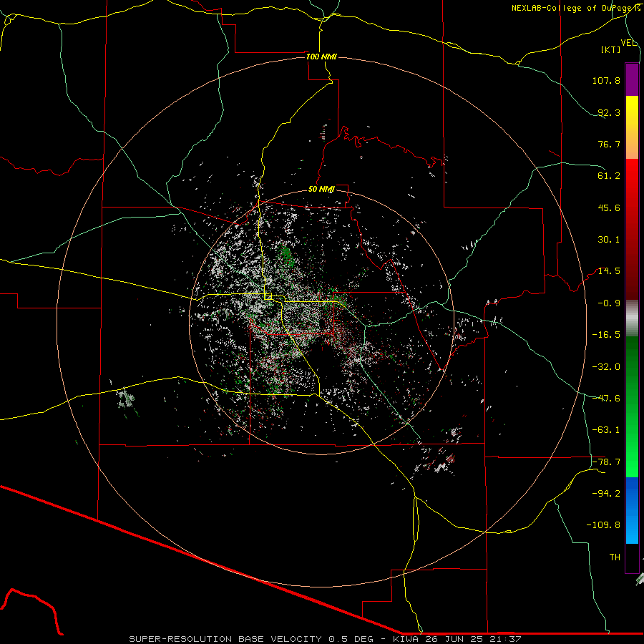Click the -94.2 velocity scale value
644x644 pixels.
pyautogui.click(x=606, y=494)
